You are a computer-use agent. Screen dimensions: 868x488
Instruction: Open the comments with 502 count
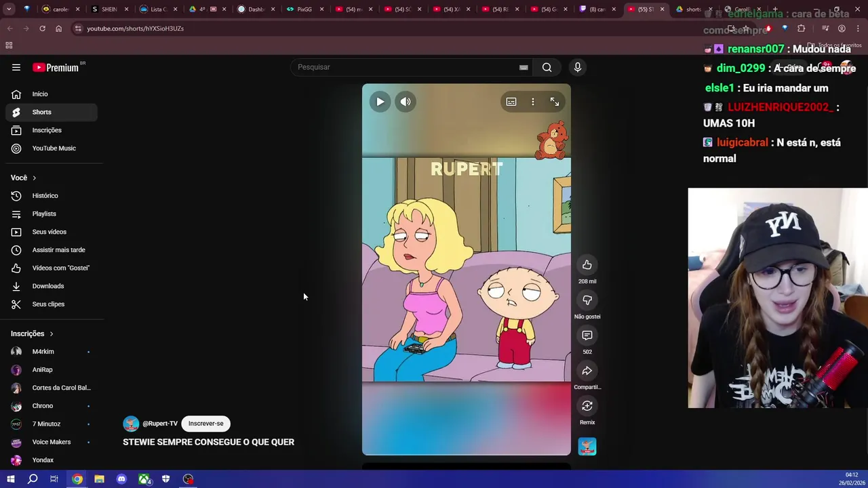tap(587, 335)
